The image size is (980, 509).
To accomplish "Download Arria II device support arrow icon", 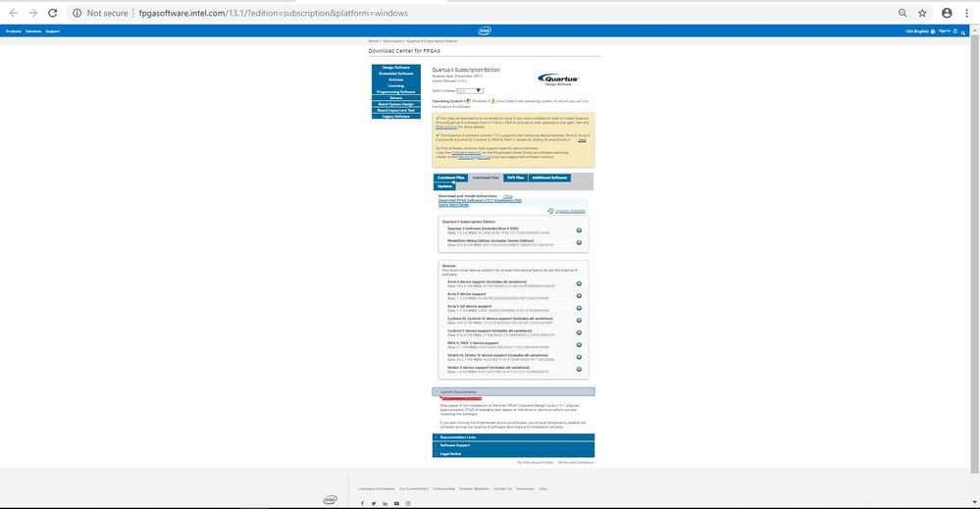I will 579,283.
